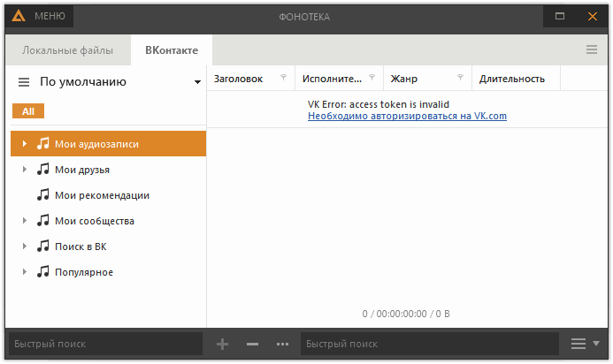Image resolution: width=613 pixels, height=364 pixels.
Task: Focus the left Быстрый поиск field
Action: pos(105,344)
